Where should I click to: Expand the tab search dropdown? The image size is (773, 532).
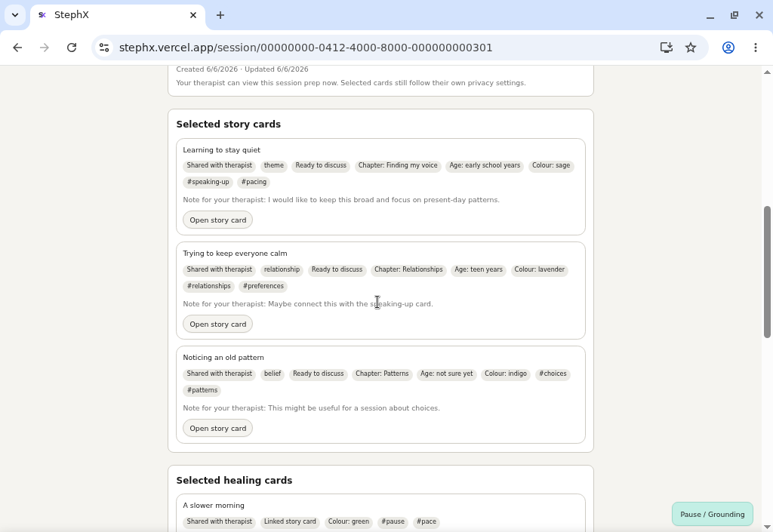tap(15, 15)
